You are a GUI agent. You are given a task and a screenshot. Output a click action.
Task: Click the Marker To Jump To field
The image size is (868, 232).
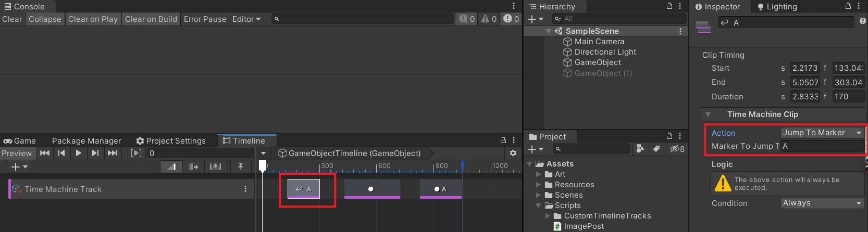click(x=823, y=146)
